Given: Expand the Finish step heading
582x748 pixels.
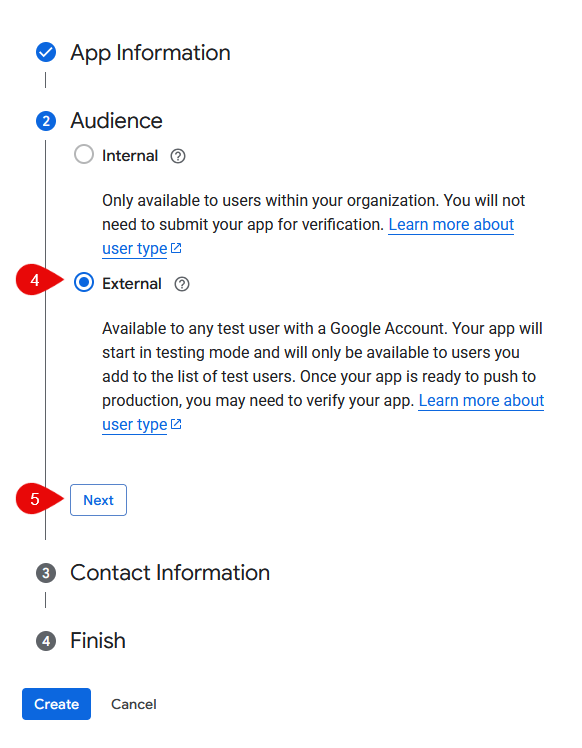Looking at the screenshot, I should click(x=98, y=641).
